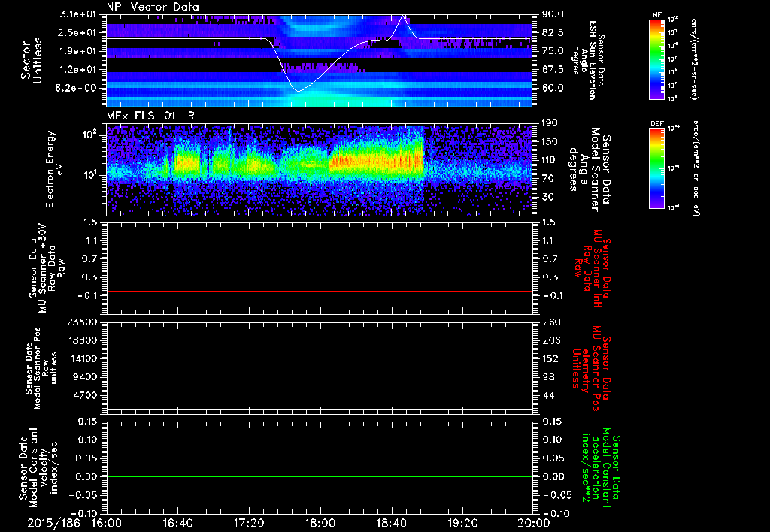Click the '206' telemetry tick label
This screenshot has height=532, width=770.
pos(551,340)
